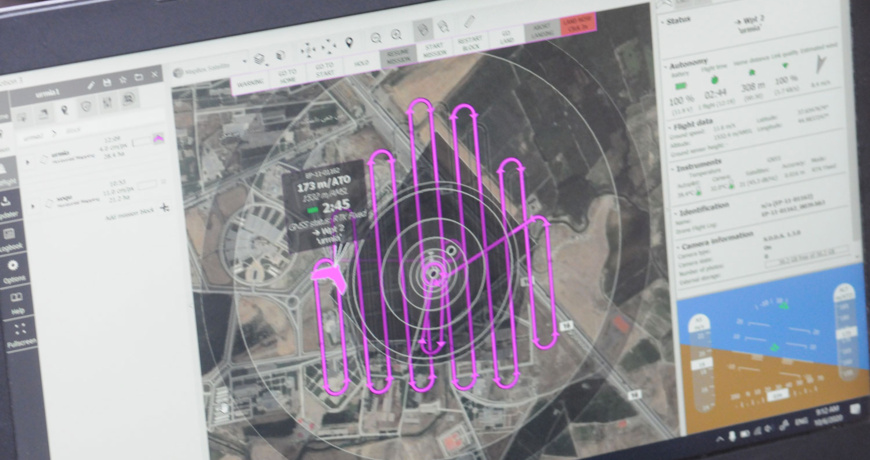The height and width of the screenshot is (460, 870).
Task: Select the shield safety tab in mission panel
Action: [x=85, y=106]
